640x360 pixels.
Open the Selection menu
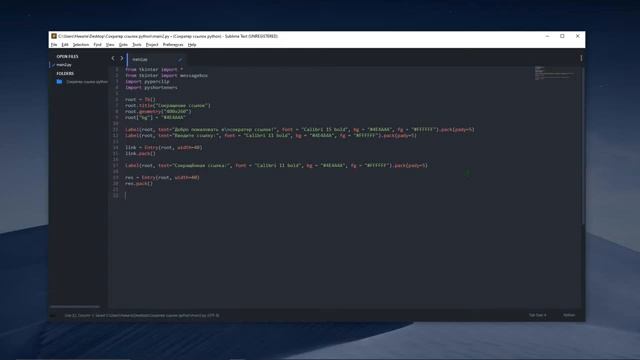[81, 44]
